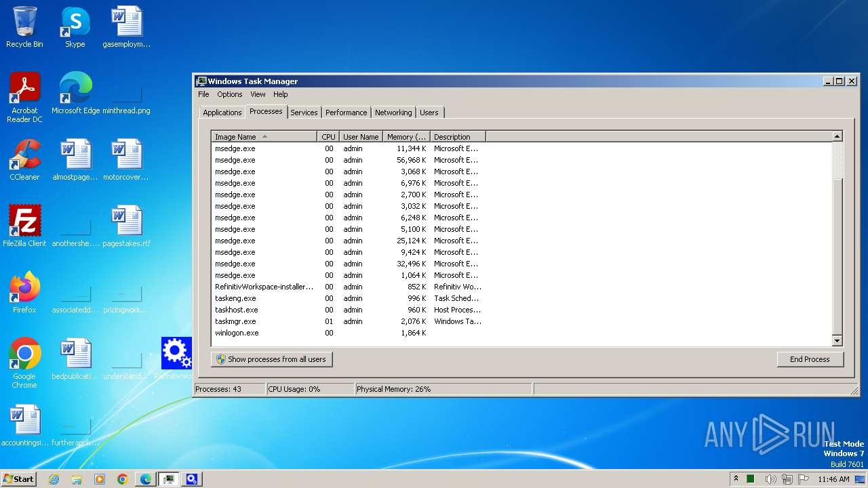Viewport: 868px width, 488px height.
Task: Click the 11:46 AM taskbar clock
Action: pos(833,479)
